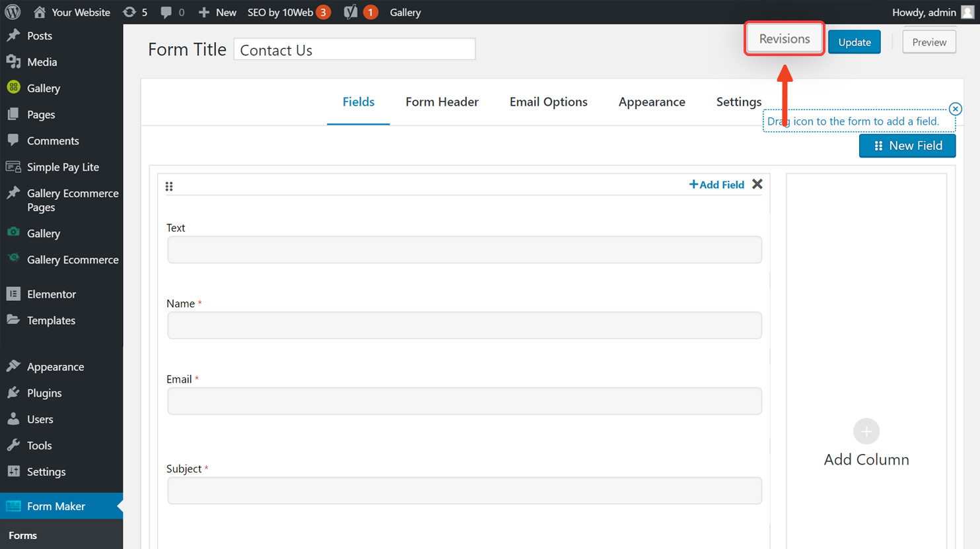Open the Forms submenu item

(22, 535)
